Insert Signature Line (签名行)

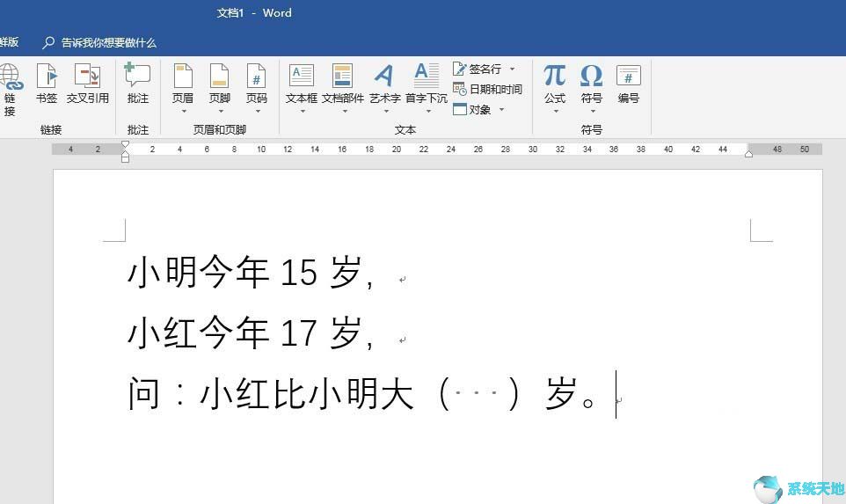[x=477, y=69]
